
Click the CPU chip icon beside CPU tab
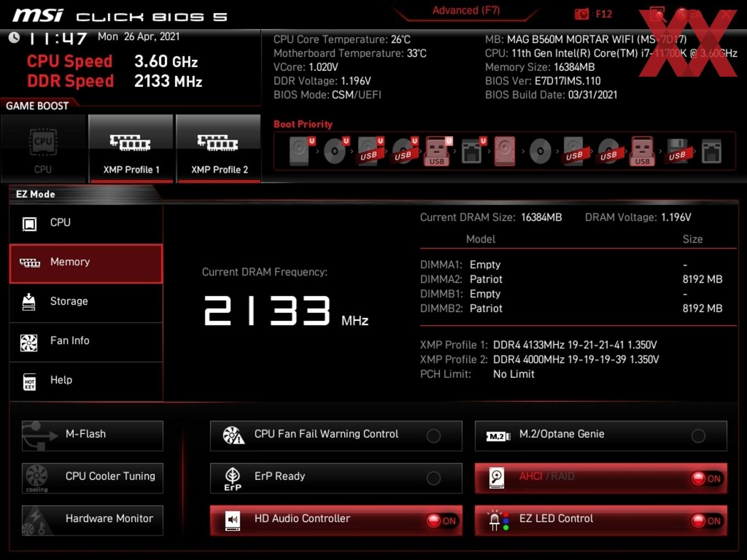(x=29, y=223)
